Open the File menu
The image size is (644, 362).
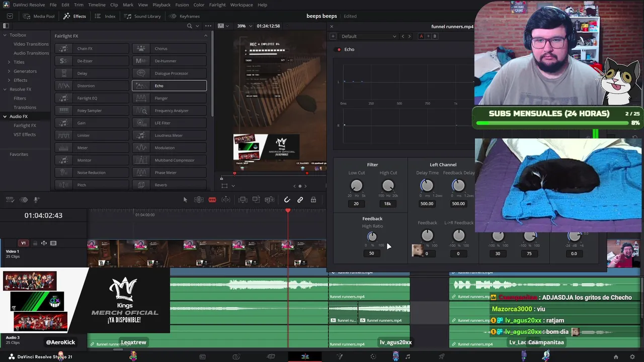click(x=53, y=5)
